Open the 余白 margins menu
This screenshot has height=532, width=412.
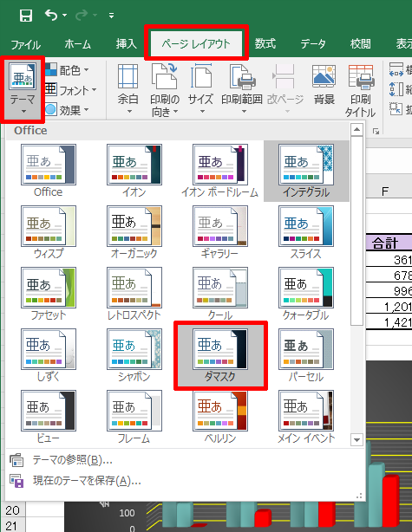(x=128, y=89)
